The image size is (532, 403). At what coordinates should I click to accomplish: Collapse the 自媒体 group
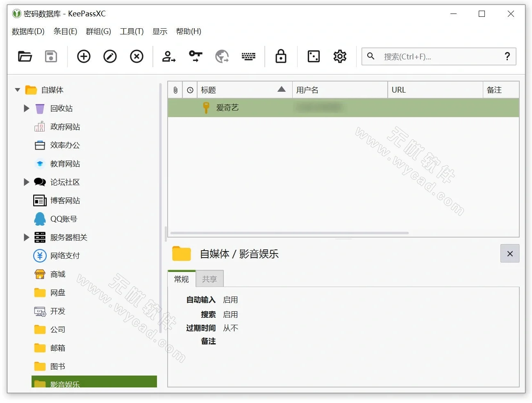pos(17,90)
